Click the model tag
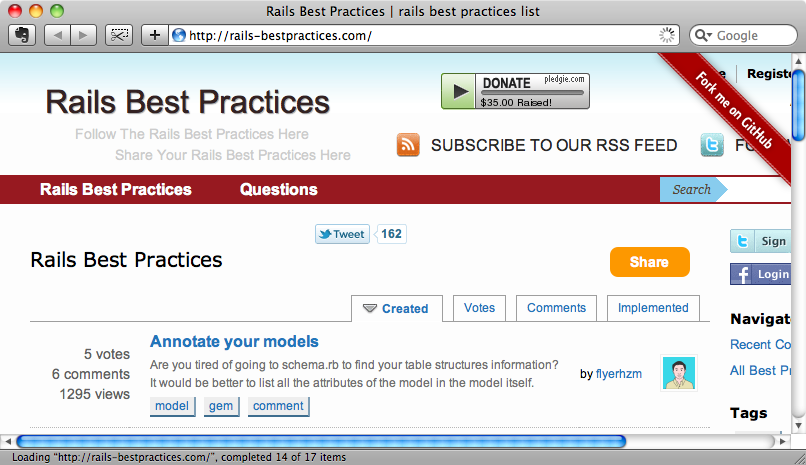 pyautogui.click(x=172, y=406)
